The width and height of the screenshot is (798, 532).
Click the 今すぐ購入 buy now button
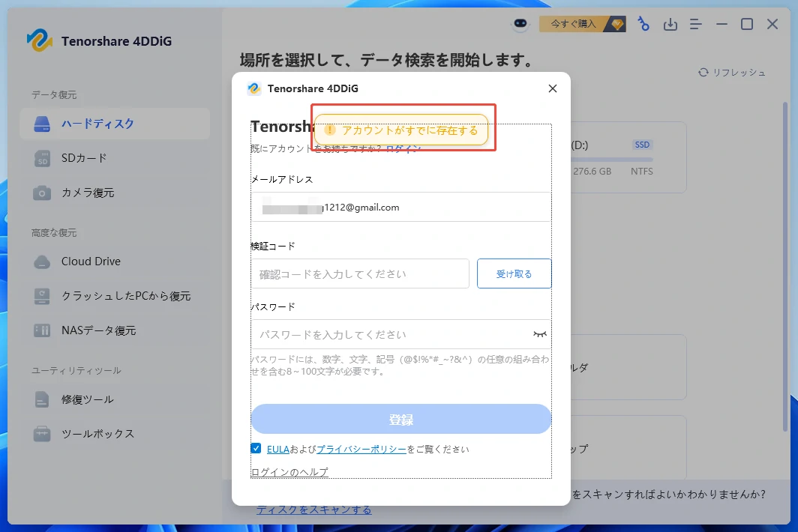(582, 24)
